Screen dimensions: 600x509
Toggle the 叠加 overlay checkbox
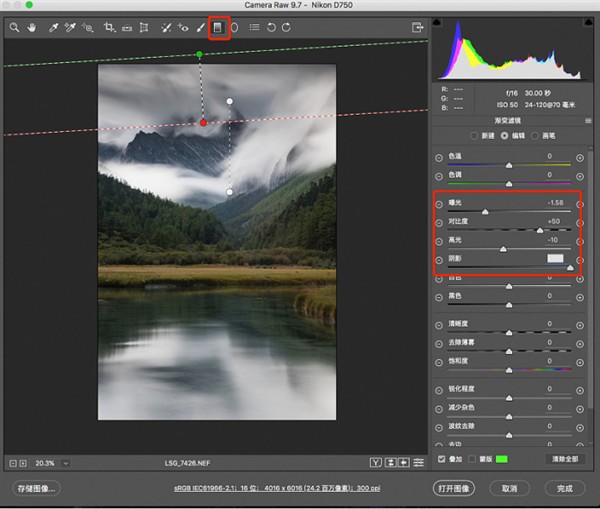point(442,458)
